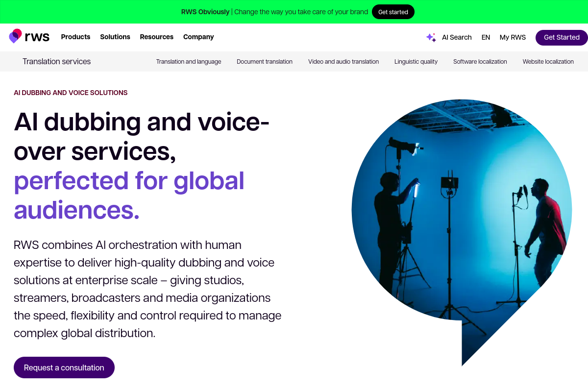Click the "perfected for global audiences." heading text
588x392 pixels.
point(129,195)
